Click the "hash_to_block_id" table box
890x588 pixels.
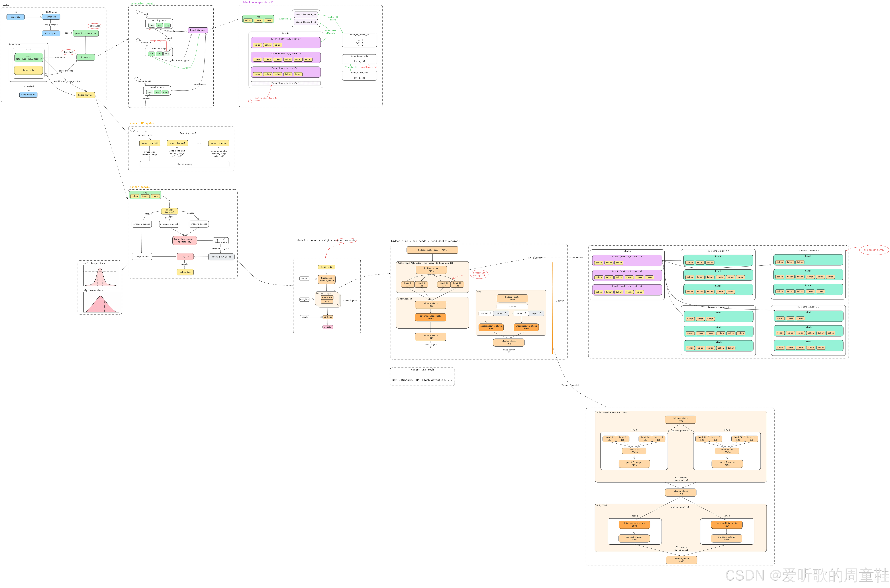(359, 40)
